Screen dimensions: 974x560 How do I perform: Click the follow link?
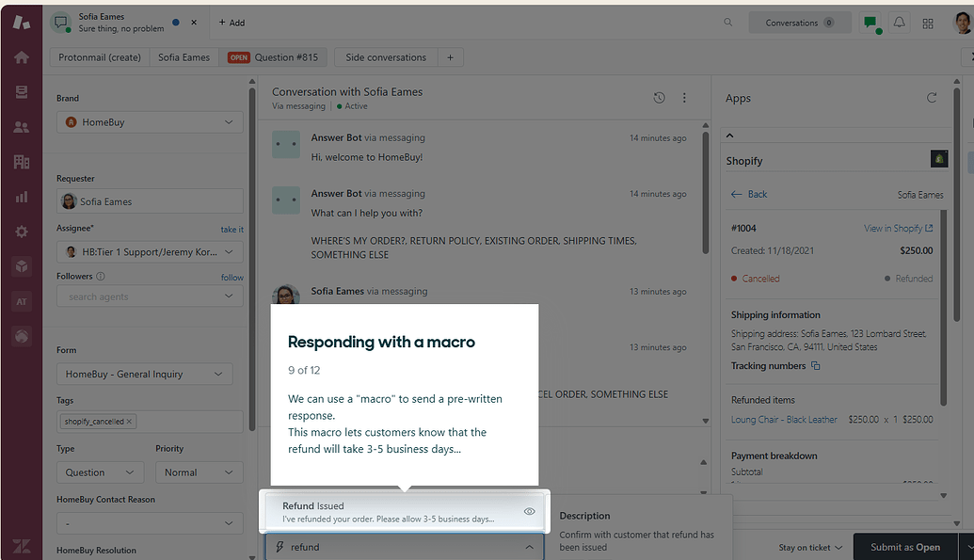tap(232, 278)
